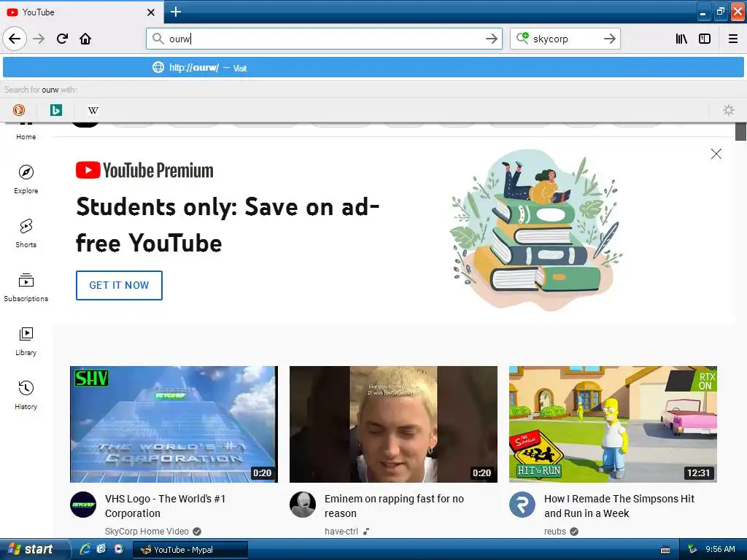Open the Eminem rapping video thumbnail
The height and width of the screenshot is (560, 747).
click(393, 424)
